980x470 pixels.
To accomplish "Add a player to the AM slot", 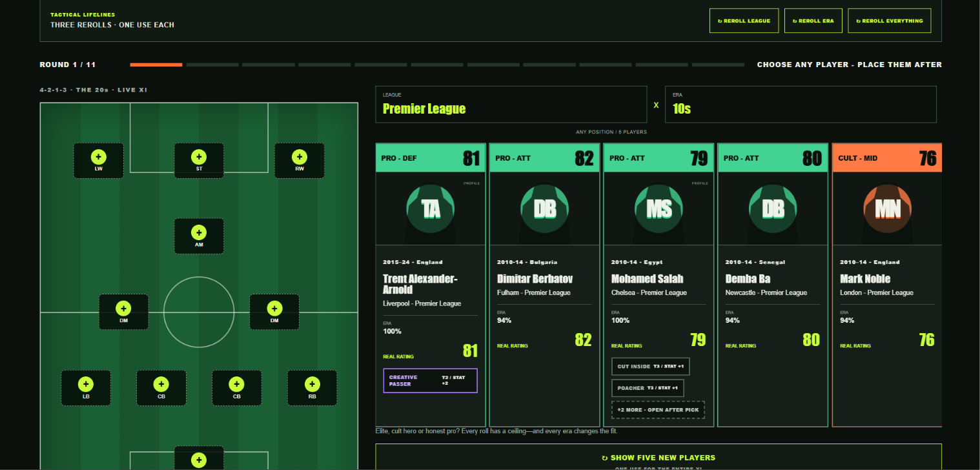I will [x=199, y=236].
